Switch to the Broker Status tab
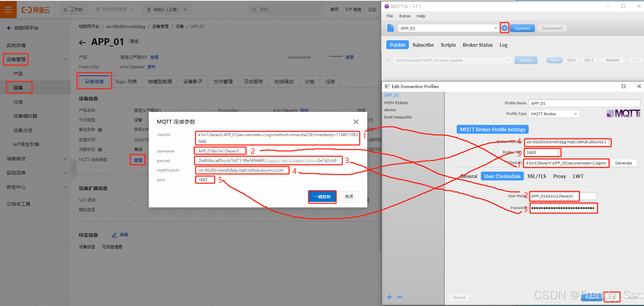 pos(477,45)
